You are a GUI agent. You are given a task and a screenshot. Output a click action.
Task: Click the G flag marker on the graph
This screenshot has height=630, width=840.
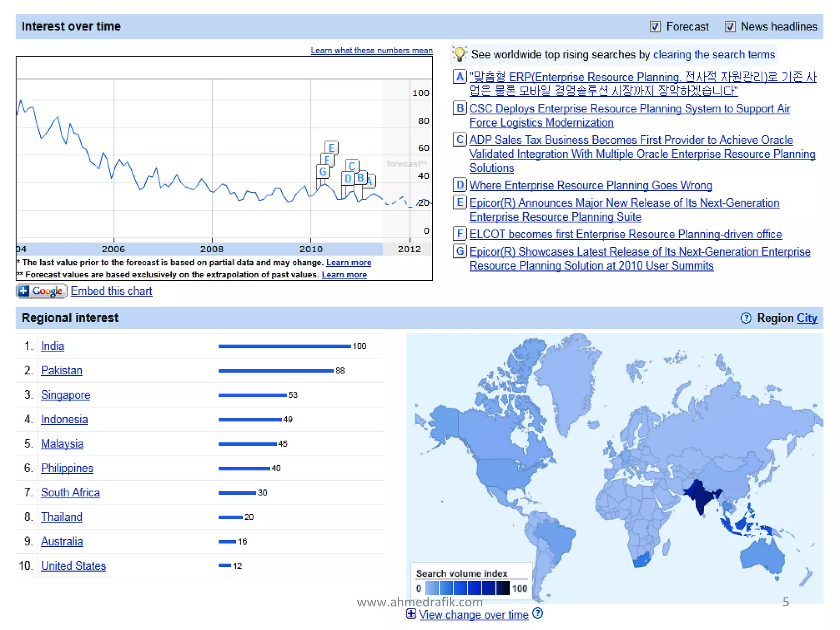coord(323,171)
